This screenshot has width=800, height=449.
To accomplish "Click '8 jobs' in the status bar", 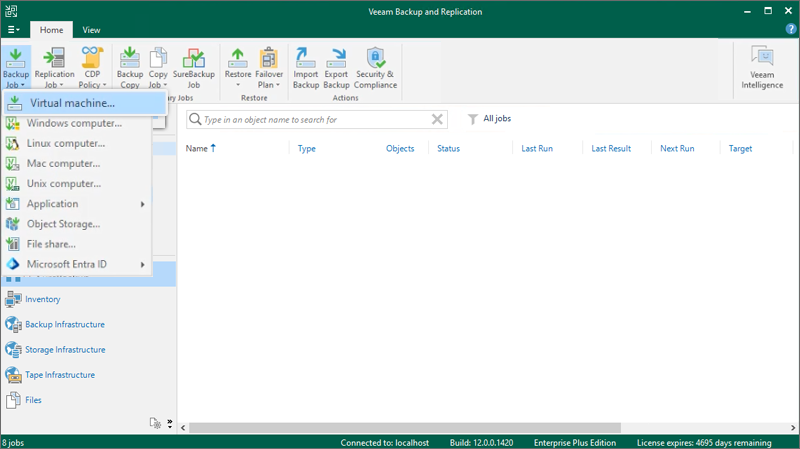I will point(13,443).
